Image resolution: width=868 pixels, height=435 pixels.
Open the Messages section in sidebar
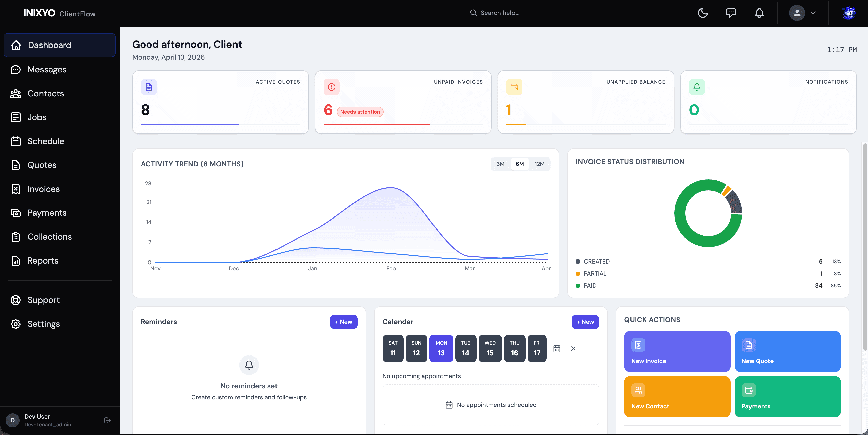coord(47,69)
